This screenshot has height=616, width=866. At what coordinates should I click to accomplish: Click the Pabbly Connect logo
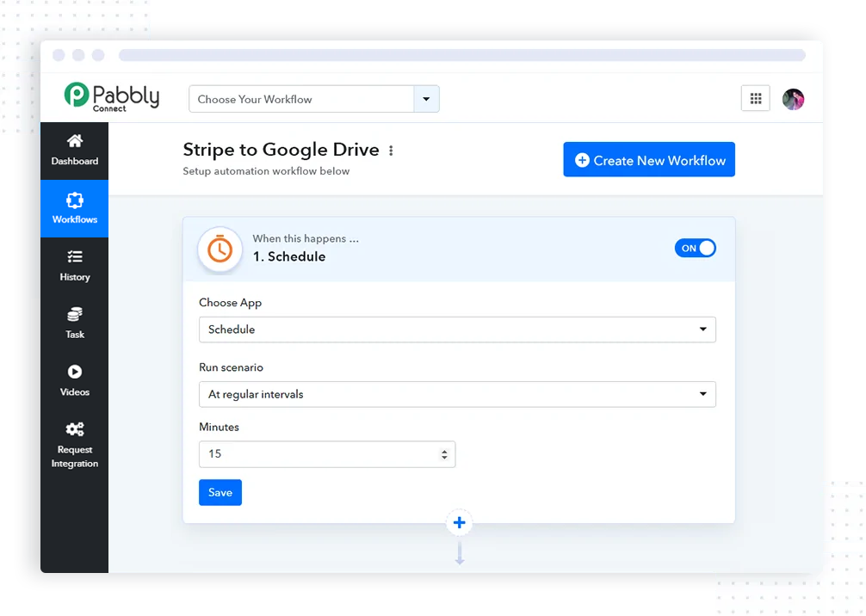tap(112, 97)
